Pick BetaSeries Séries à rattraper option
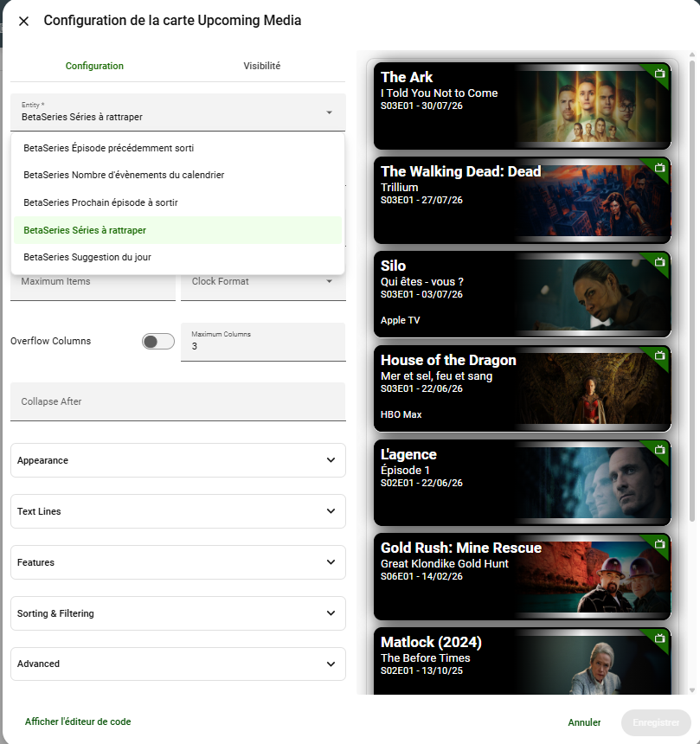Screen dimensions: 700x744 tap(178, 230)
